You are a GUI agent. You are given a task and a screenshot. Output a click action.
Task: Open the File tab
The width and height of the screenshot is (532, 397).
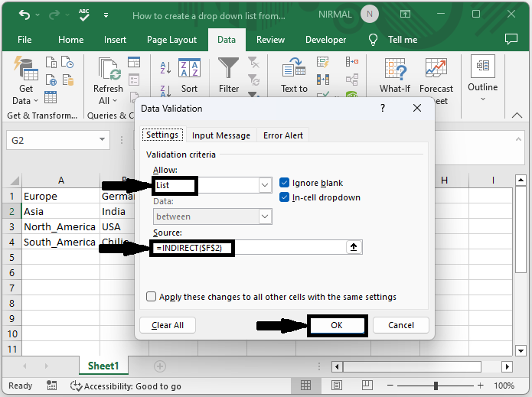24,40
